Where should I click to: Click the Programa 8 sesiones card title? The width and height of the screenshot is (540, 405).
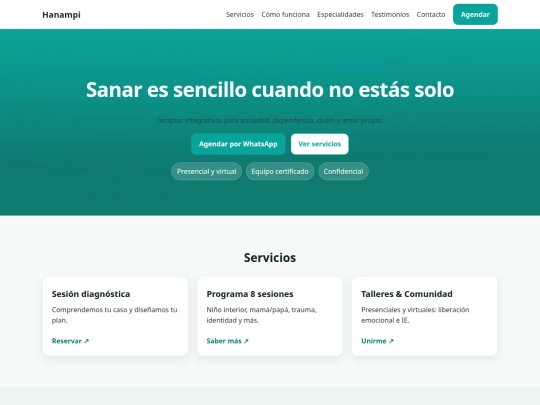coord(250,294)
